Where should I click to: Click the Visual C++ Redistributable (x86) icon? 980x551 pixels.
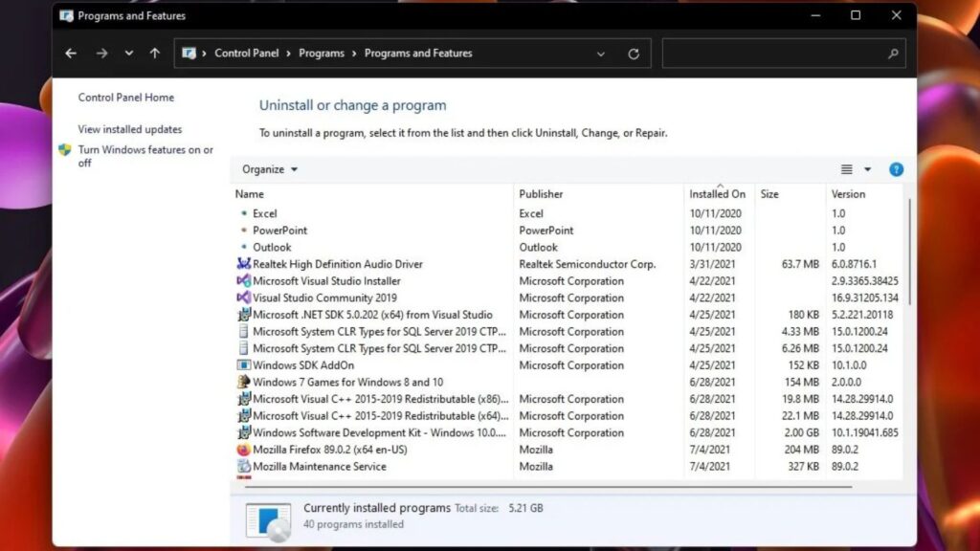(244, 399)
